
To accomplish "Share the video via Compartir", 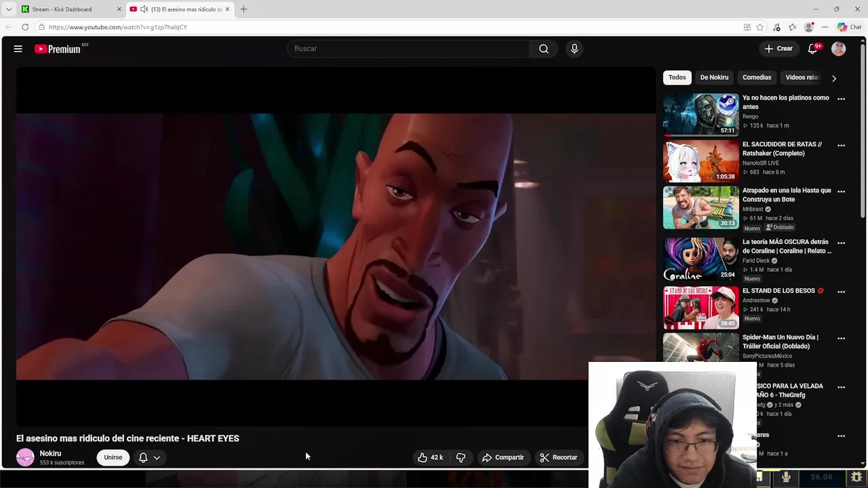I will [503, 457].
